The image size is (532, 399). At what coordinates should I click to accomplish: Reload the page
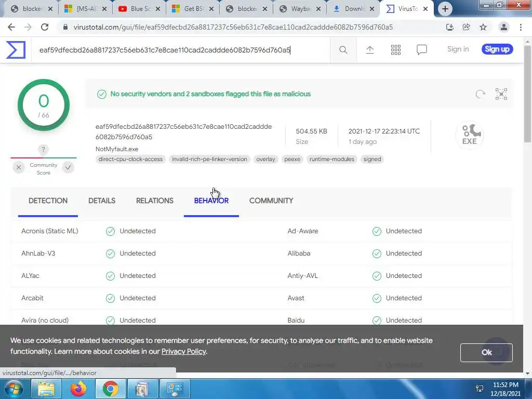pyautogui.click(x=45, y=27)
